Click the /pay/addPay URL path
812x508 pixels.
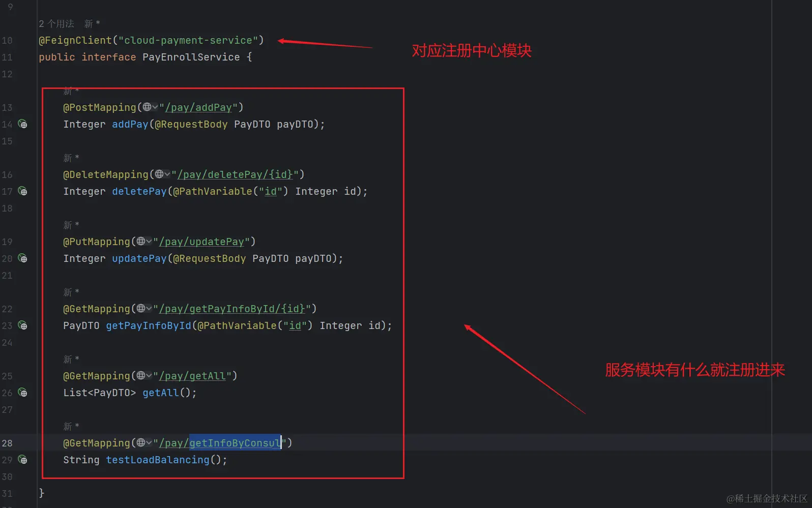pos(198,107)
